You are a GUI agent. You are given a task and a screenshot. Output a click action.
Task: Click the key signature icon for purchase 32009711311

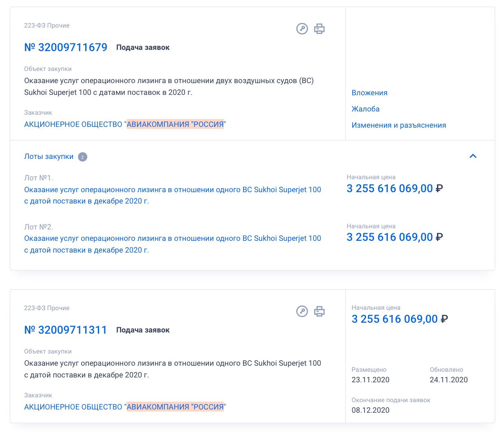click(302, 311)
